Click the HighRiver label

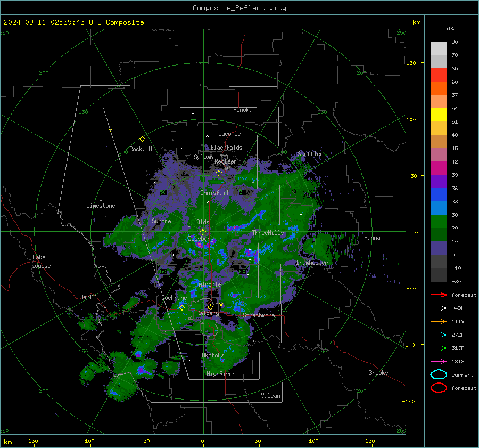221,374
